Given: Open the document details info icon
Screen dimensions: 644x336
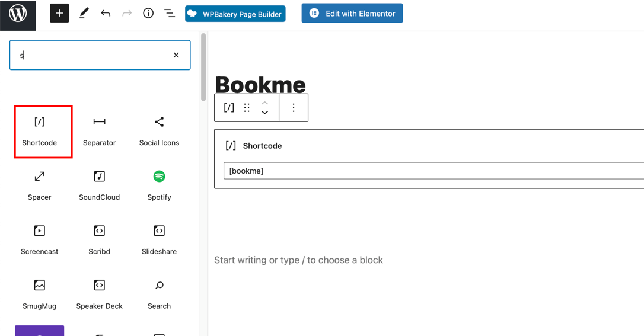Looking at the screenshot, I should coord(148,14).
